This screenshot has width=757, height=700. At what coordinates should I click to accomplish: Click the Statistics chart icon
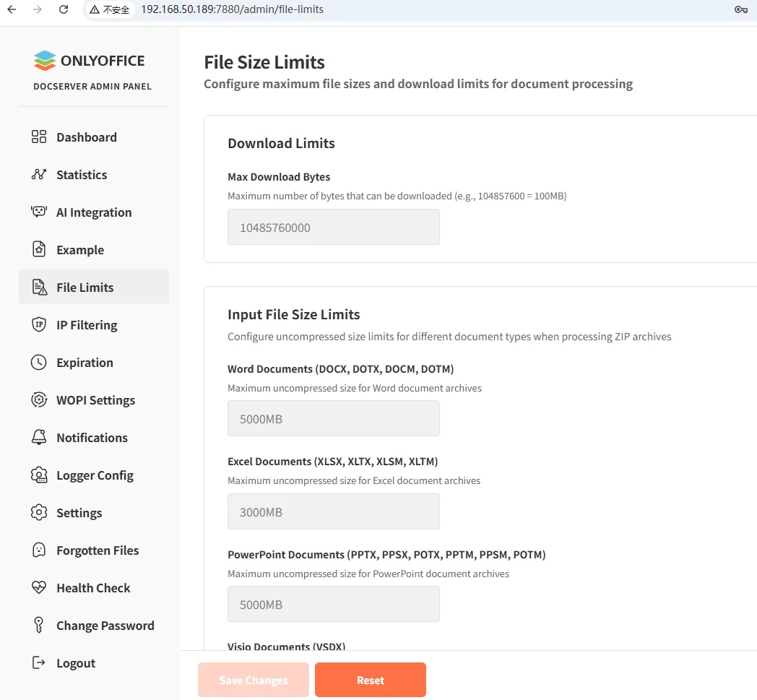[x=39, y=175]
